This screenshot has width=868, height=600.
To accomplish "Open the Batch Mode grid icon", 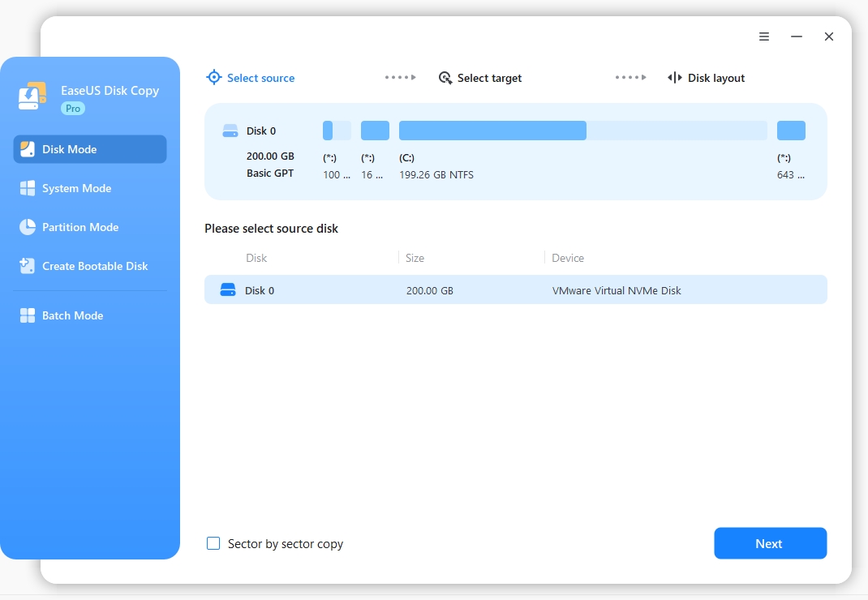I will point(28,315).
